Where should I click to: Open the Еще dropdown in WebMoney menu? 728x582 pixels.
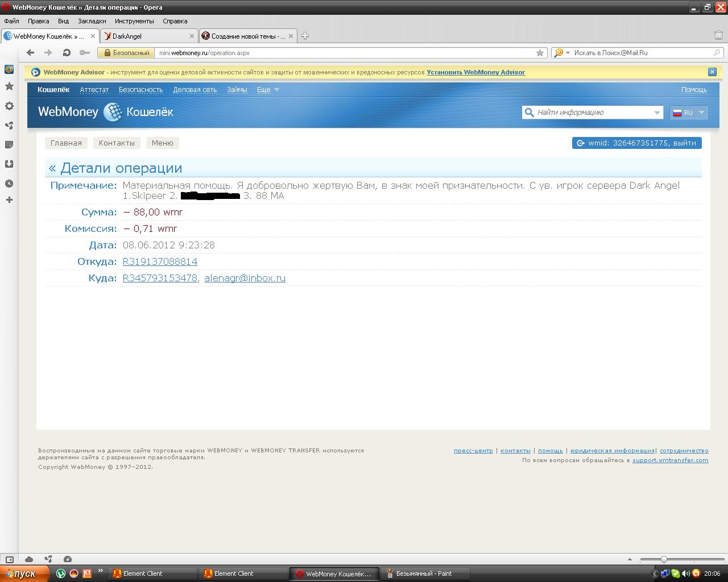coord(268,90)
